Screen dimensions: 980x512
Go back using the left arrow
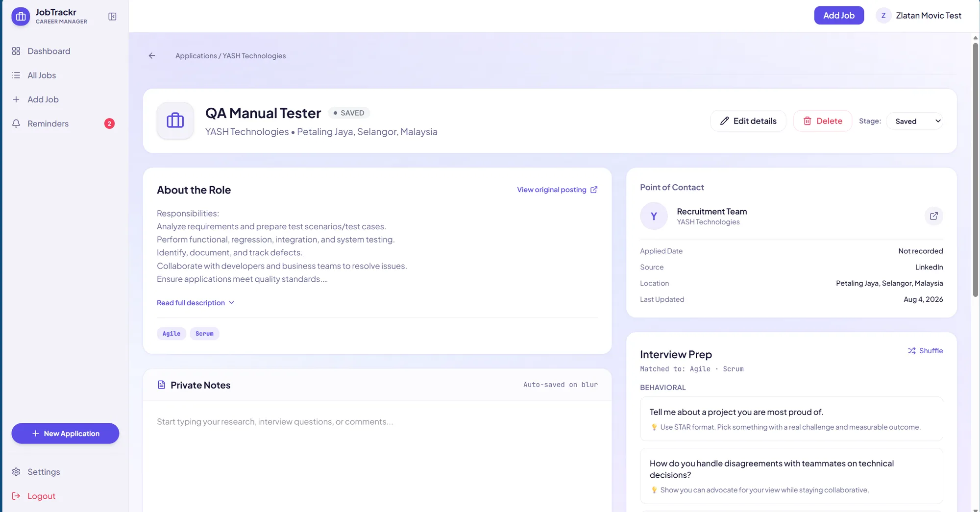152,56
